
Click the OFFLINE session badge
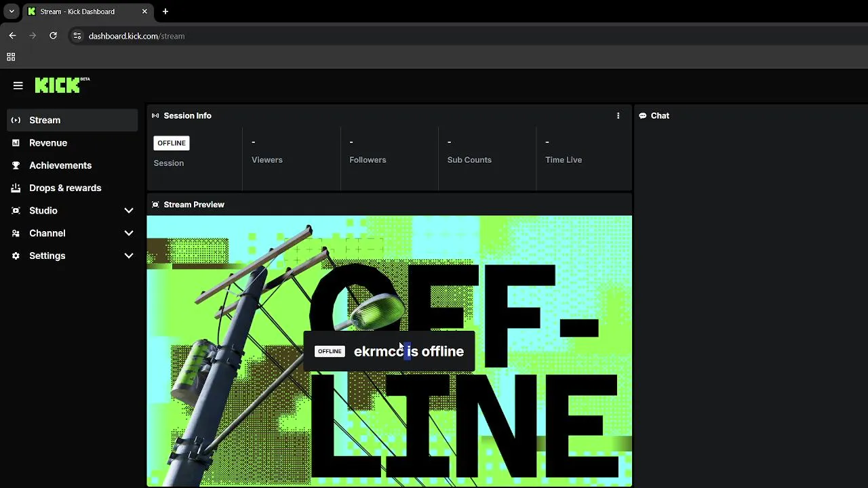pos(172,143)
